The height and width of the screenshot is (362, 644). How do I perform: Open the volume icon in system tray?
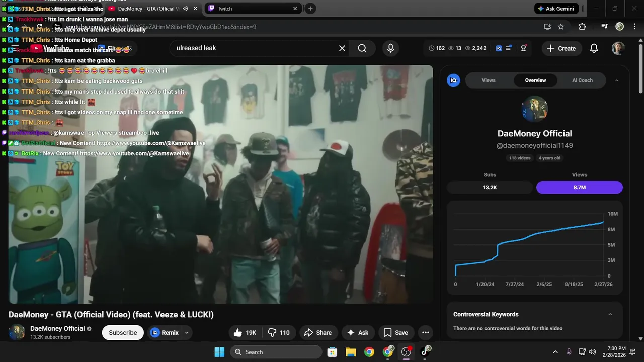tap(592, 352)
